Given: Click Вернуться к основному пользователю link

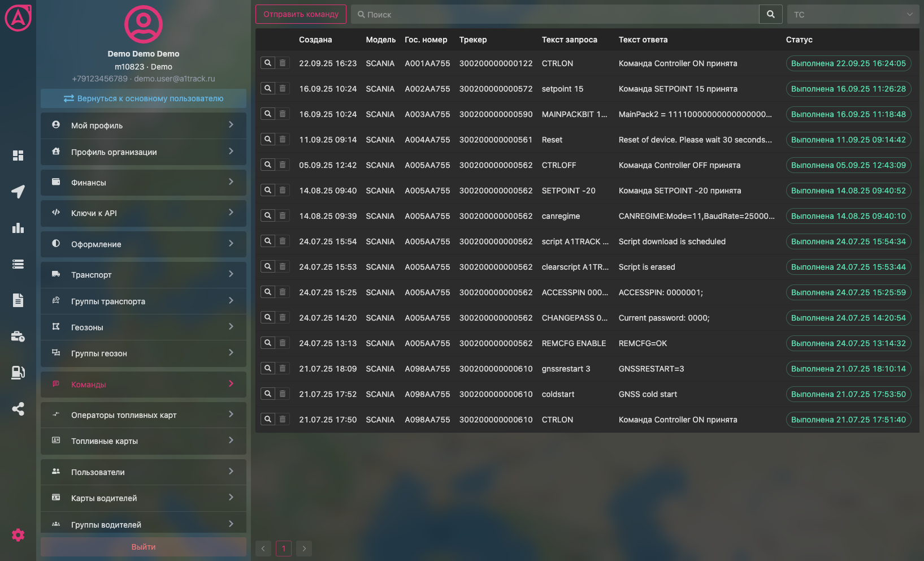Looking at the screenshot, I should [144, 98].
